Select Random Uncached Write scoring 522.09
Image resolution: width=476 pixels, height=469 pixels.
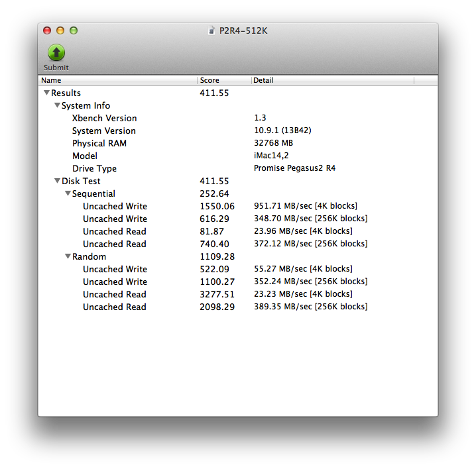(238, 269)
